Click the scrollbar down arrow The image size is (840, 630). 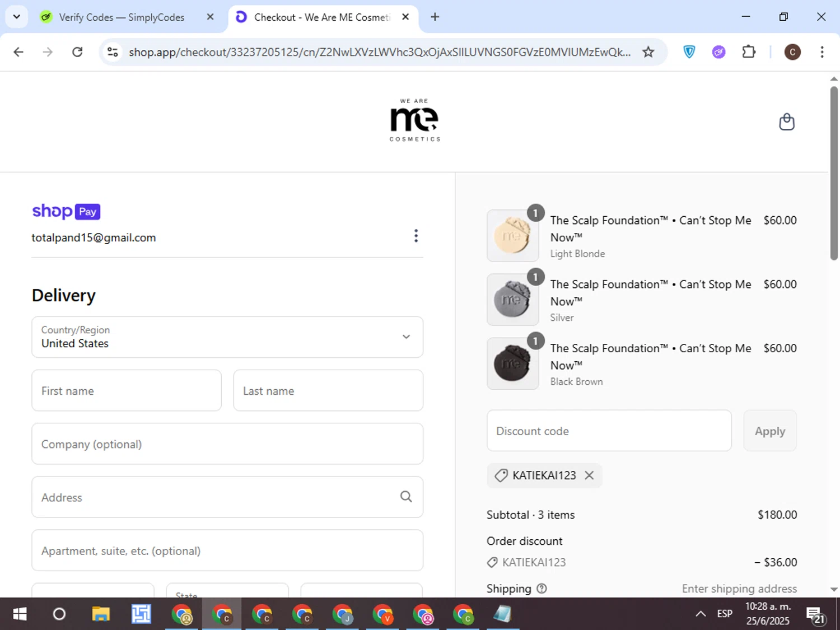pos(834,589)
